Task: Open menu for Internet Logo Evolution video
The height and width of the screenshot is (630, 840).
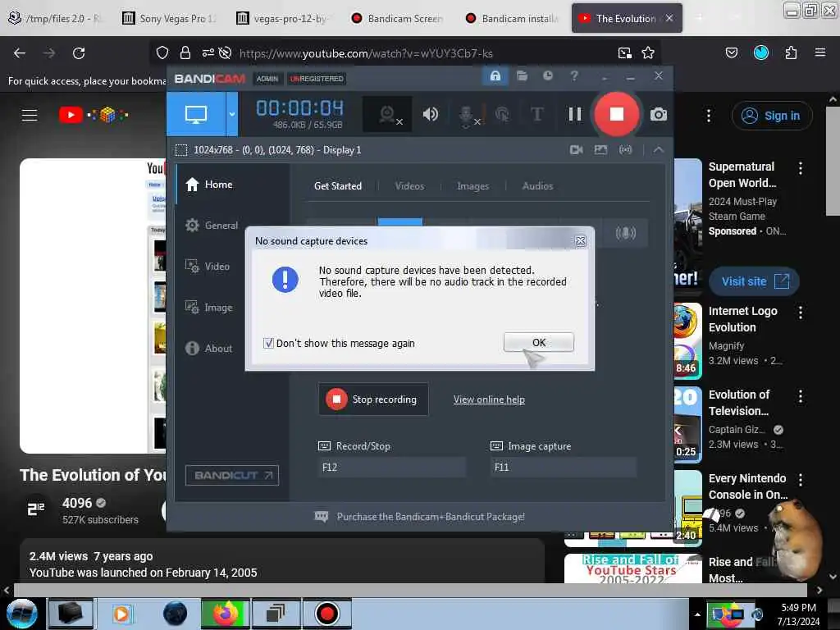Action: (x=801, y=313)
